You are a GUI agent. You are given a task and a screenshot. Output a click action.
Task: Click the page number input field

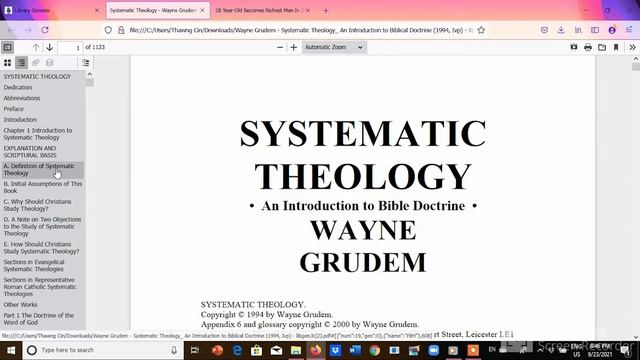(70, 48)
